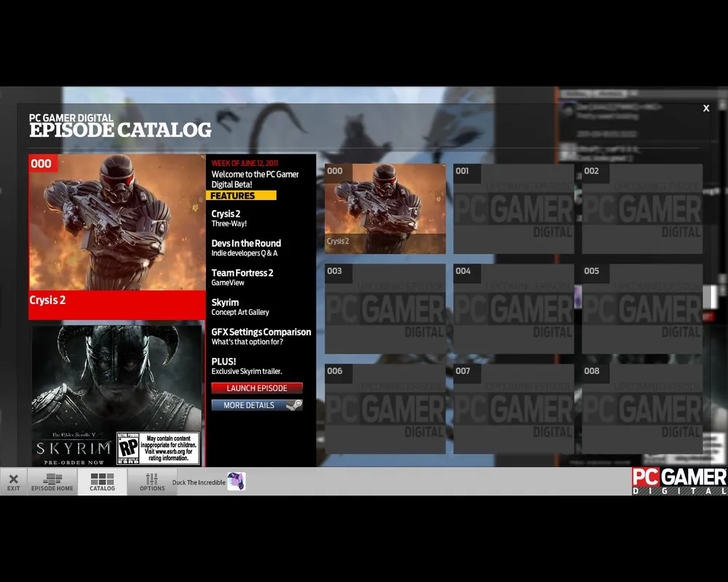Click the Exit X icon
The width and height of the screenshot is (728, 582).
tap(13, 479)
